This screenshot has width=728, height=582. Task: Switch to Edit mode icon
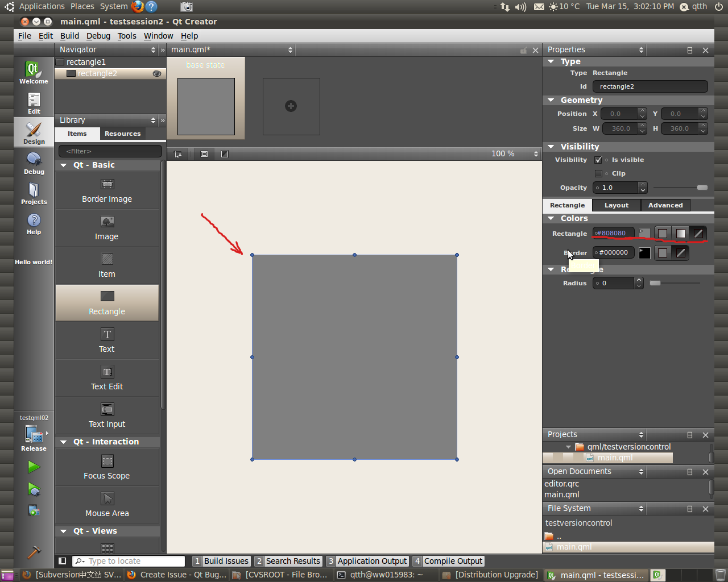(x=34, y=103)
